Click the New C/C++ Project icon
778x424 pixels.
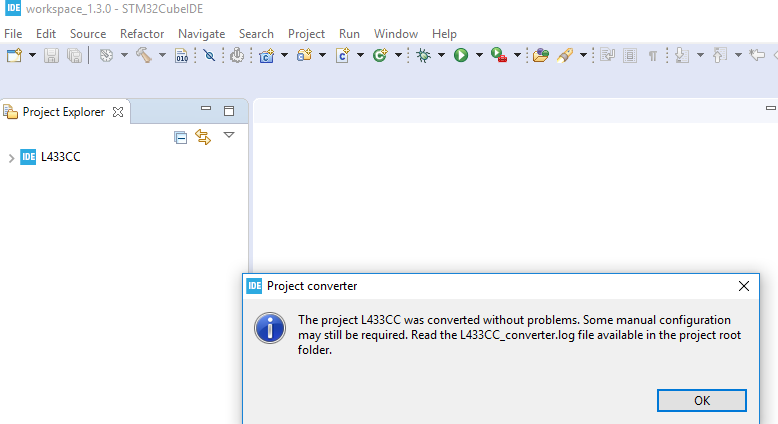pos(266,55)
